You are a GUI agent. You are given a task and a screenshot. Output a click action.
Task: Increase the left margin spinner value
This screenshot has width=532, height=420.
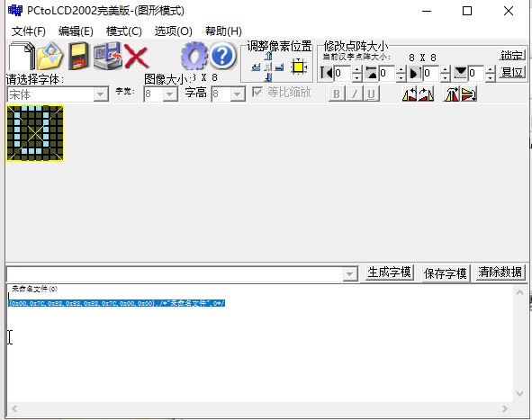(x=357, y=69)
